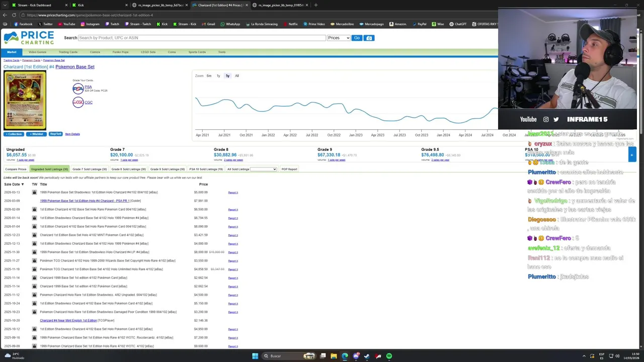Viewport: 644px width, 362px height.
Task: Click the lock icon on the 2025-11-27 row
Action: coord(34,260)
